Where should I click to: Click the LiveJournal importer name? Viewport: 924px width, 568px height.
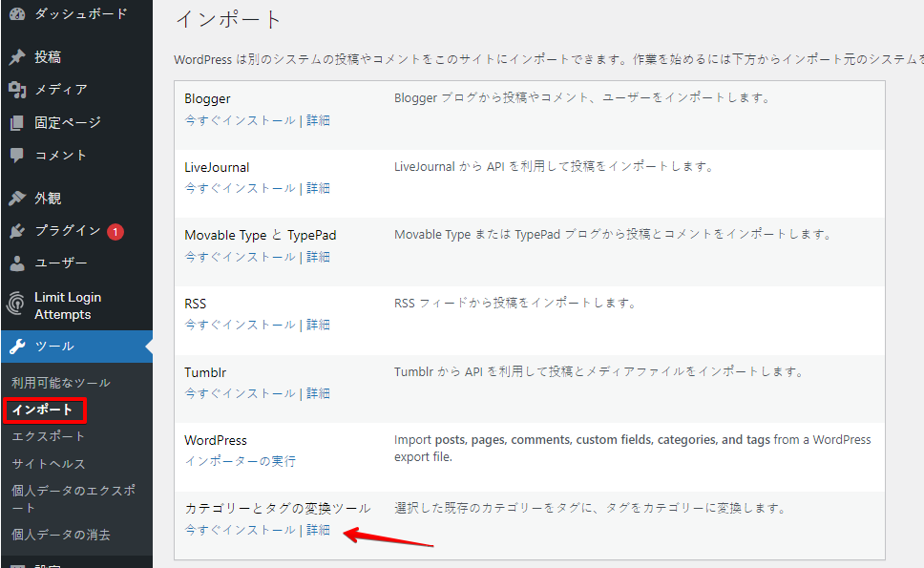point(217,167)
